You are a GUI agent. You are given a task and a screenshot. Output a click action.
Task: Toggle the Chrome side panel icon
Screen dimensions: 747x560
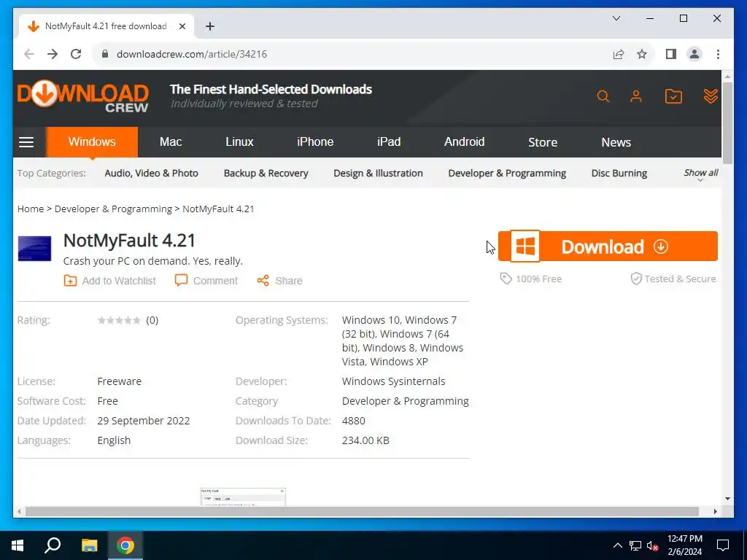[671, 54]
